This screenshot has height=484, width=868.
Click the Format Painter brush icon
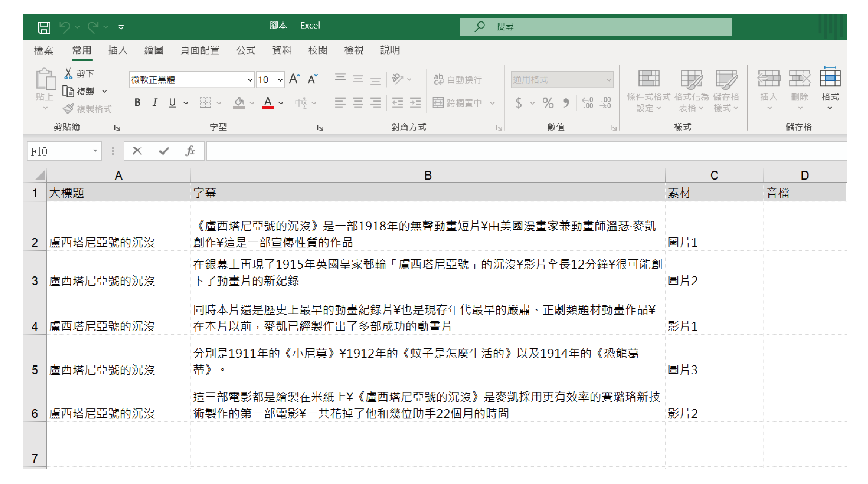tap(68, 109)
